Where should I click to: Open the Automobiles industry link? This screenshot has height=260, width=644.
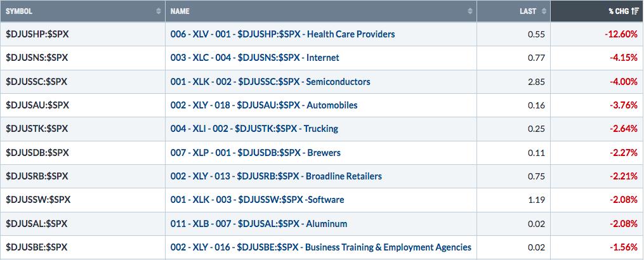pyautogui.click(x=264, y=105)
